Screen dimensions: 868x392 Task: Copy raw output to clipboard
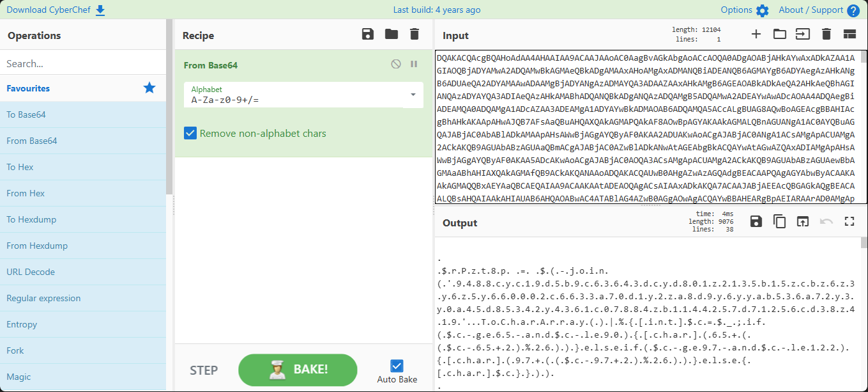(x=779, y=222)
